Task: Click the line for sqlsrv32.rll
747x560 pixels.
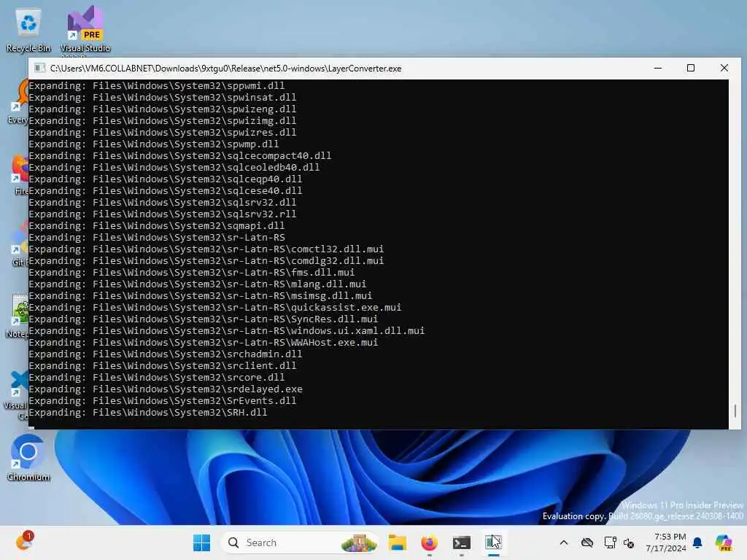Action: [163, 214]
